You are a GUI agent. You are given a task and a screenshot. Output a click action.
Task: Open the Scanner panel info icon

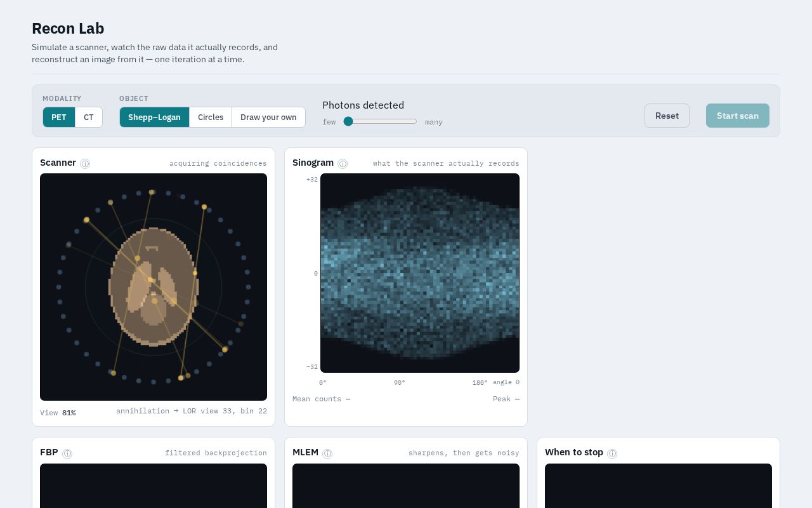pyautogui.click(x=85, y=164)
